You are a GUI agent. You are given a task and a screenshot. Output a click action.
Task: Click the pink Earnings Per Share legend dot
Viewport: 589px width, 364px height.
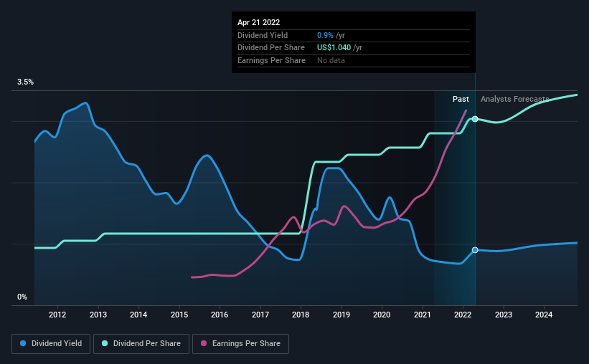click(x=204, y=343)
